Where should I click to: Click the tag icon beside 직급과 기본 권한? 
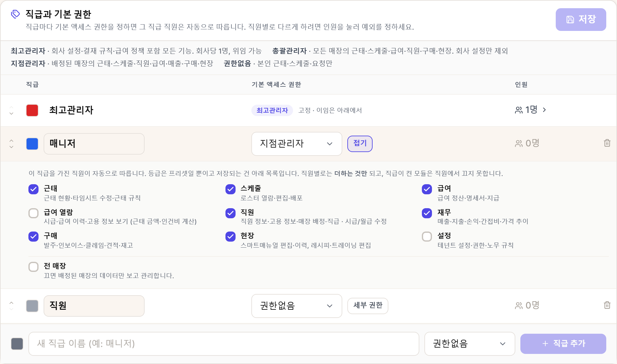click(x=15, y=14)
